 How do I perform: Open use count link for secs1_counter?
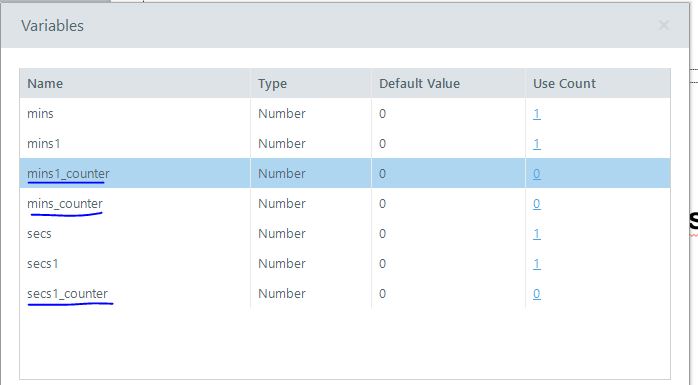537,294
